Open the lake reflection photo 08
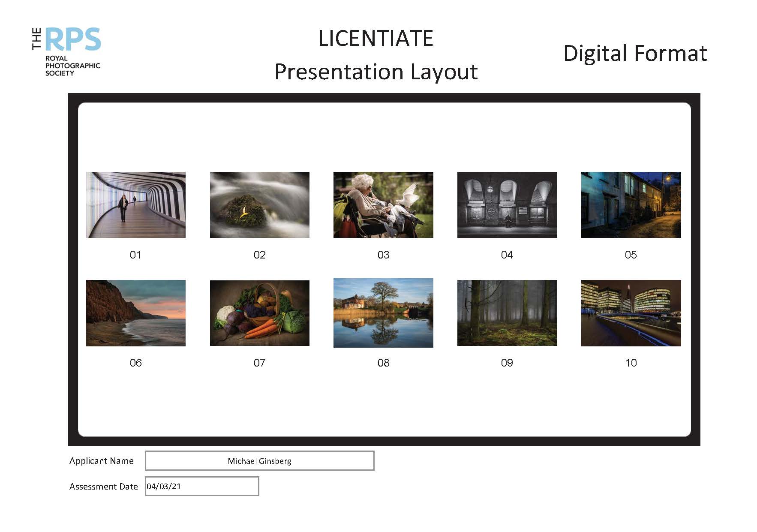This screenshot has height=532, width=757. click(383, 313)
